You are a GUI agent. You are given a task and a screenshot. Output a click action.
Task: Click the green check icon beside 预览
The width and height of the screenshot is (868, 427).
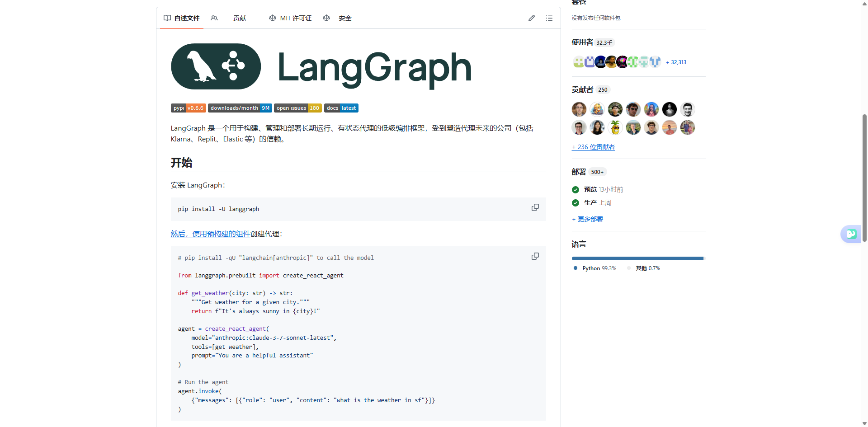click(x=576, y=190)
